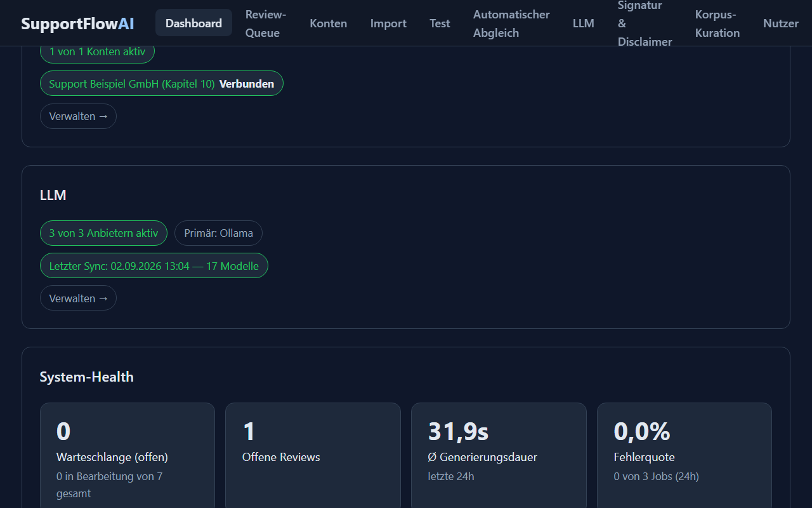Click the Support Beispiel GmbH (Kapitel 10) pill
The height and width of the screenshot is (508, 812).
pos(162,83)
